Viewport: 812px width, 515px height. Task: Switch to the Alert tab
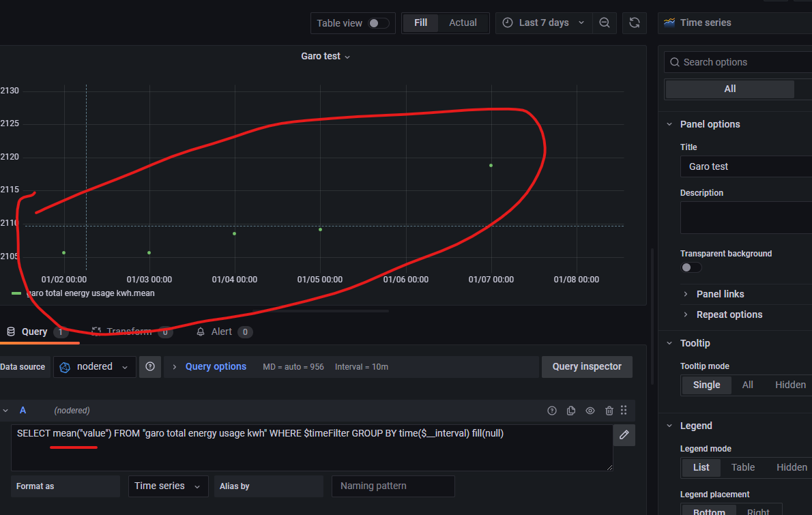[x=223, y=332]
